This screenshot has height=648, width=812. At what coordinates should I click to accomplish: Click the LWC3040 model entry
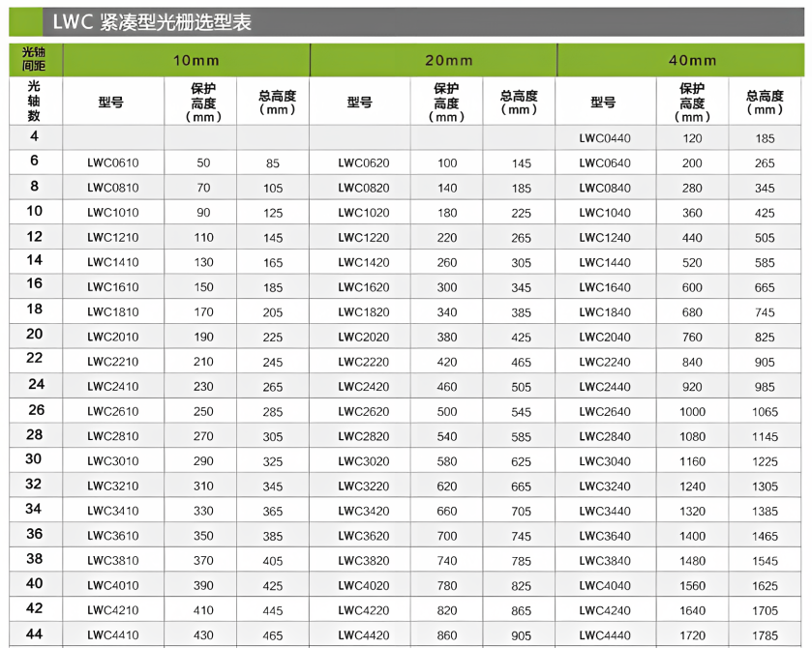click(x=604, y=461)
